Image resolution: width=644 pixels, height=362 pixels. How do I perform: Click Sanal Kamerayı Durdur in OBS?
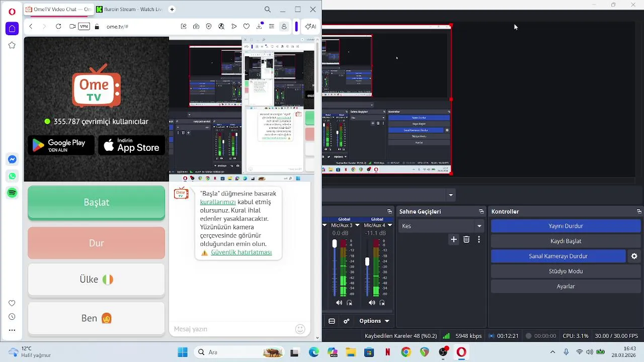click(x=558, y=256)
